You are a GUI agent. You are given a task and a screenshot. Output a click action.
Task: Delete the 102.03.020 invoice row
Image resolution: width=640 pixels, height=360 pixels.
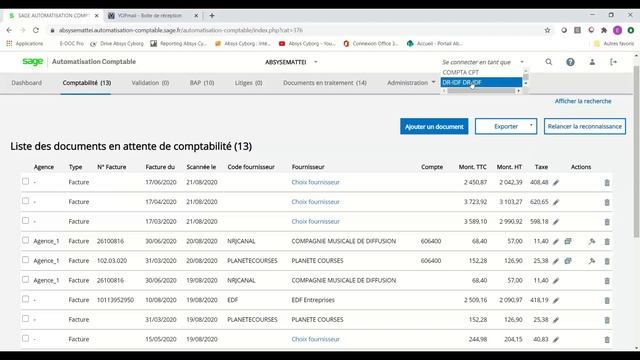[607, 261]
